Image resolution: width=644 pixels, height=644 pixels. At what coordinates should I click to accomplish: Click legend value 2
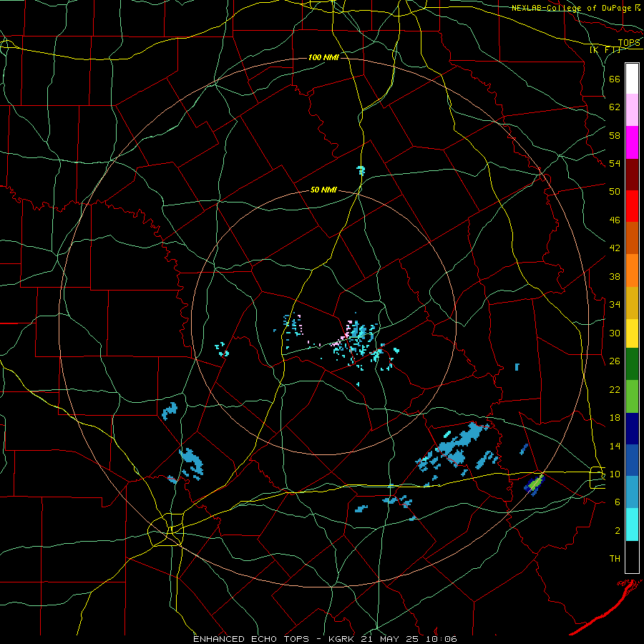point(617,530)
